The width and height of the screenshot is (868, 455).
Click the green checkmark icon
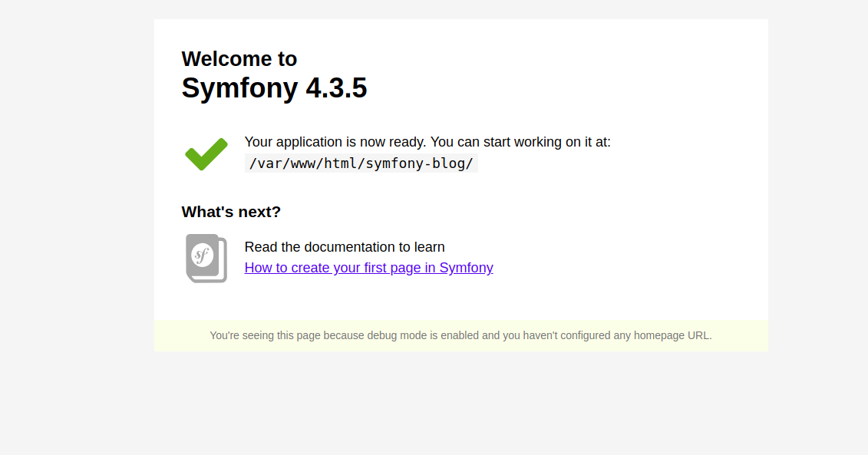[x=206, y=154]
